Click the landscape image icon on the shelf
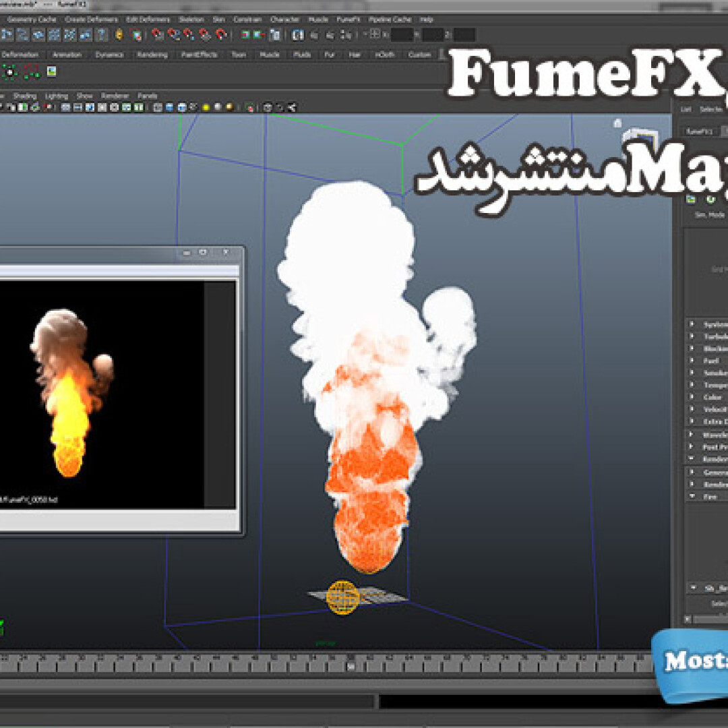Viewport: 728px width, 728px height. pyautogui.click(x=51, y=71)
